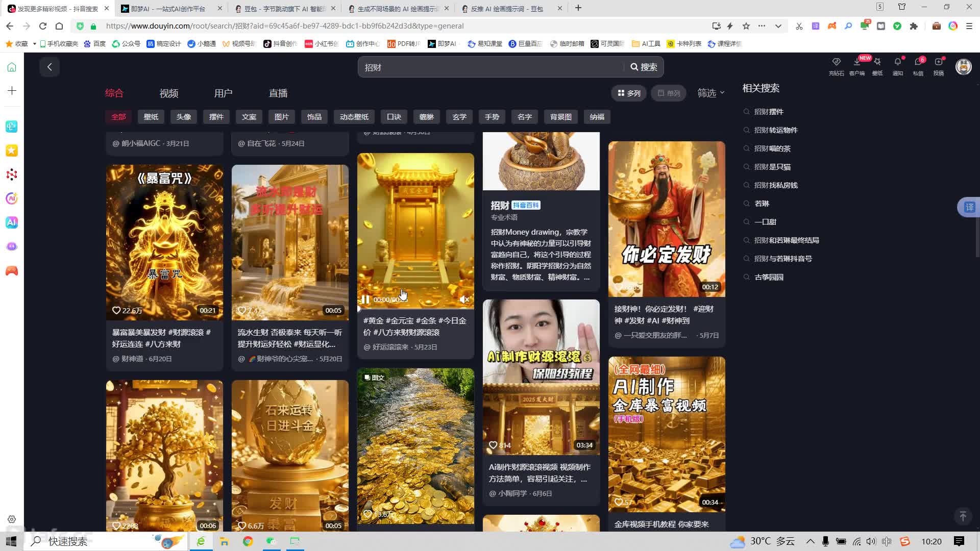Click the upload (投稿) icon in header
This screenshot has width=980, height=551.
[x=938, y=62]
